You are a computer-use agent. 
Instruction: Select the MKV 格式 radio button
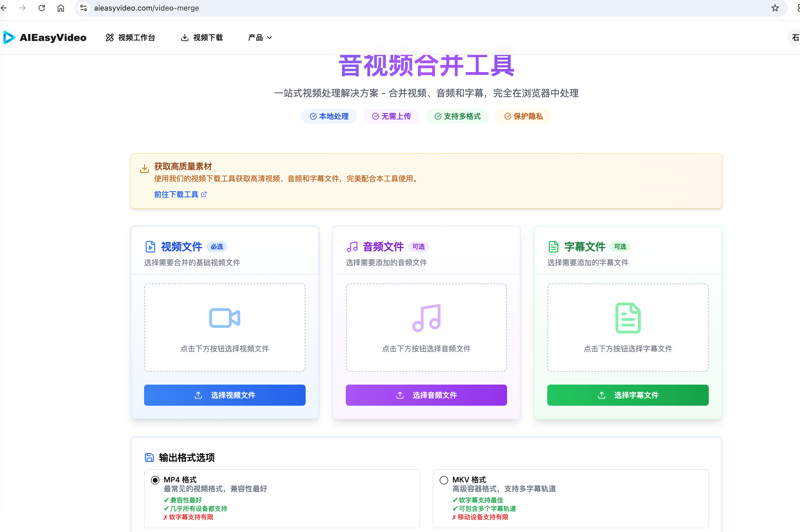coord(444,480)
